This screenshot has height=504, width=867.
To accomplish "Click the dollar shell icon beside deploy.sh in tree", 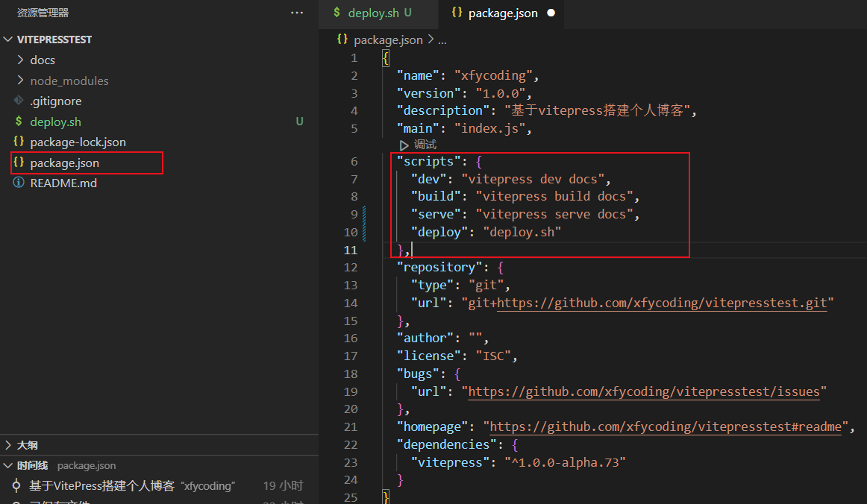I will click(x=19, y=121).
